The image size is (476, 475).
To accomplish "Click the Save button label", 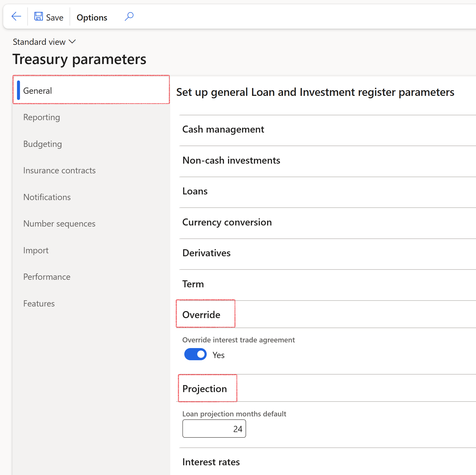I will pos(55,18).
